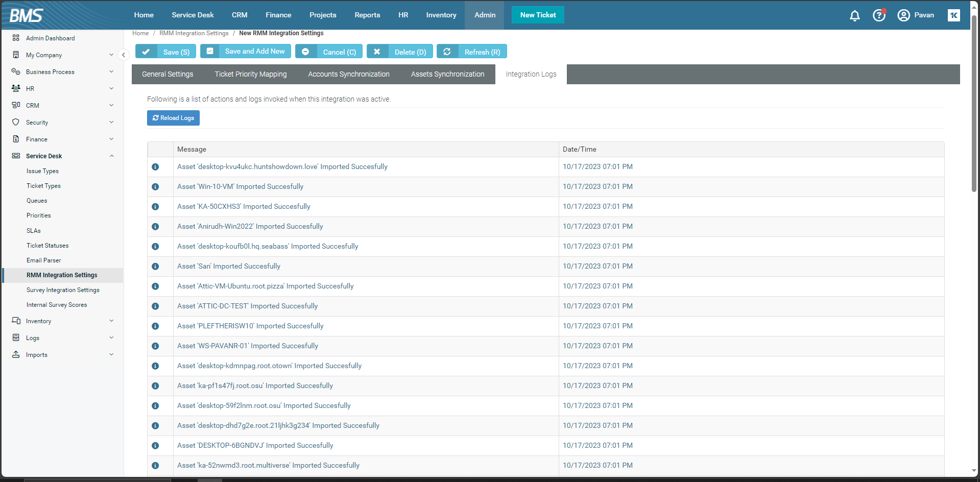Open Admin Dashboard in sidebar

tap(50, 38)
